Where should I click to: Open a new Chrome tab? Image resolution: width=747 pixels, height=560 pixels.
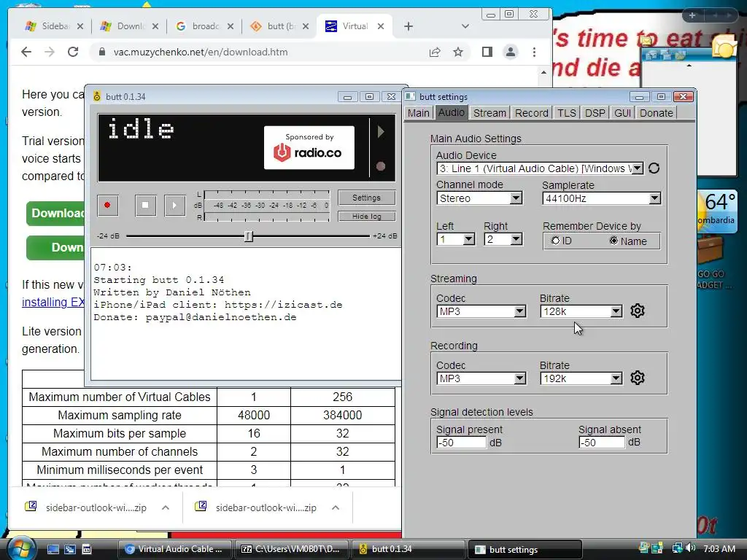[x=409, y=26]
